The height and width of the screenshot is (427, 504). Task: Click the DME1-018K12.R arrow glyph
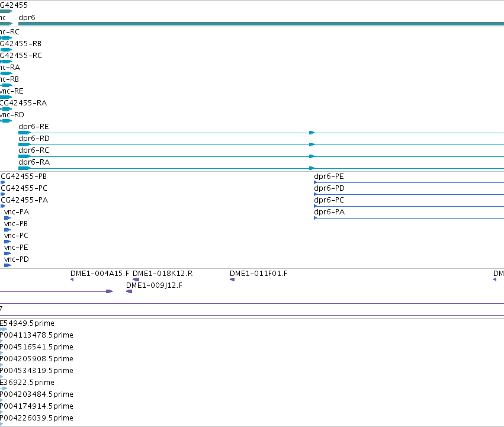tap(136, 280)
